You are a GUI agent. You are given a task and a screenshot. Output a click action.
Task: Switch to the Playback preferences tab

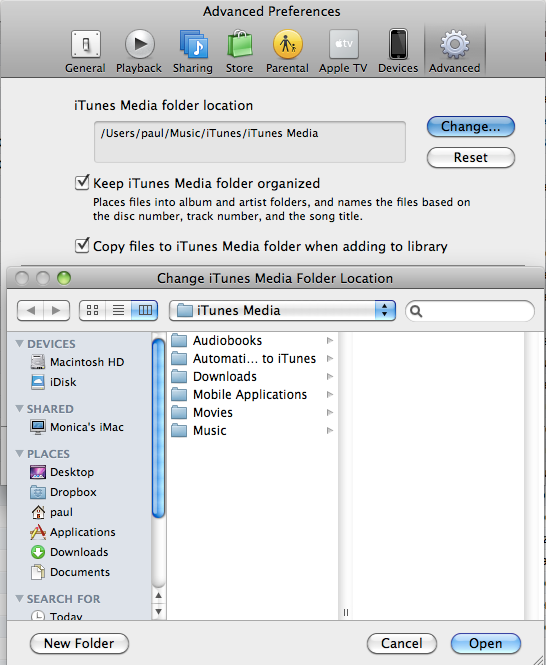pyautogui.click(x=139, y=52)
